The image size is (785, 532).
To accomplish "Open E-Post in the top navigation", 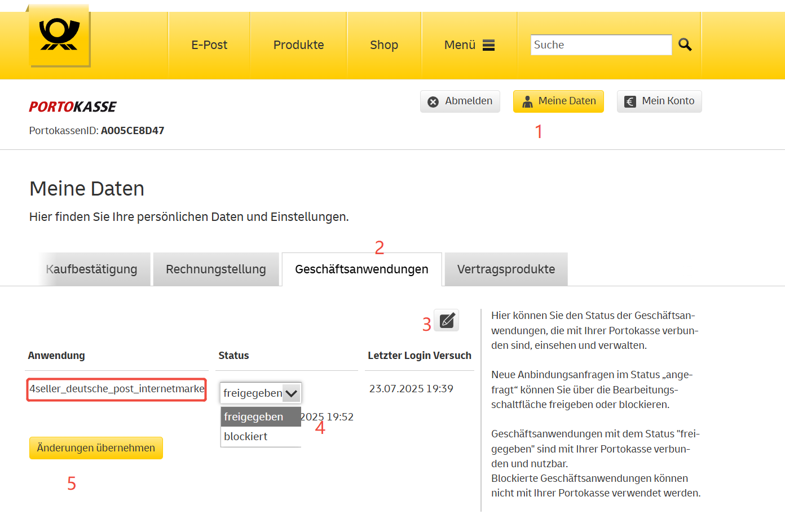I will tap(209, 45).
